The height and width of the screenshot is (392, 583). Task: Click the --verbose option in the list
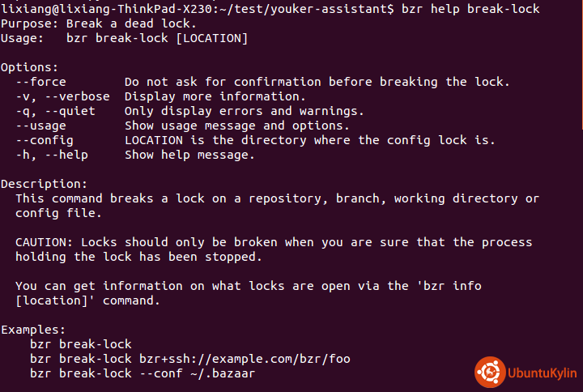[x=78, y=96]
